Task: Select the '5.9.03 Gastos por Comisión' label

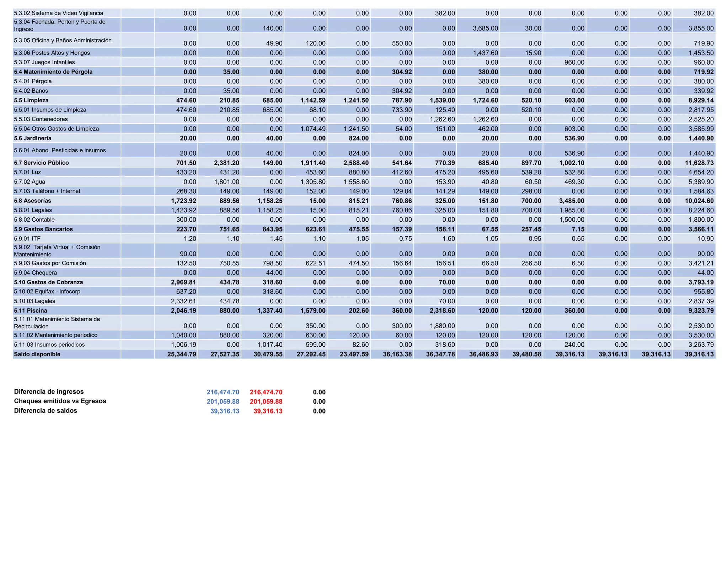Action: point(50,263)
